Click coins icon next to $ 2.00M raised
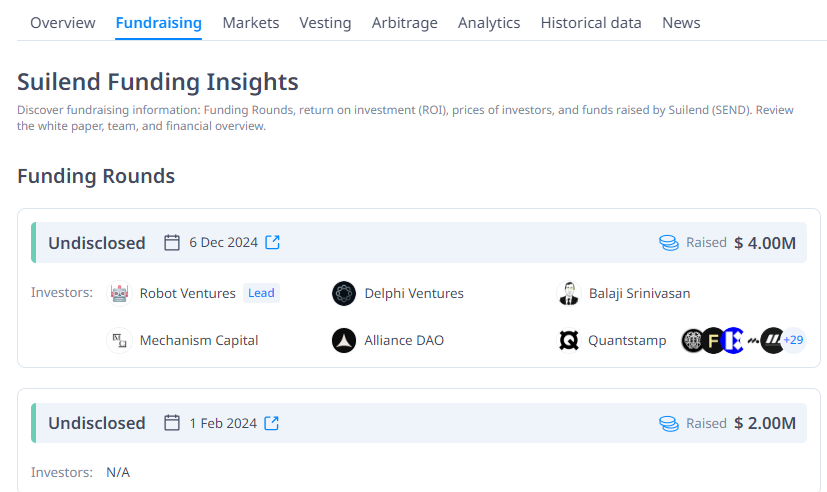The height and width of the screenshot is (492, 827). tap(669, 423)
